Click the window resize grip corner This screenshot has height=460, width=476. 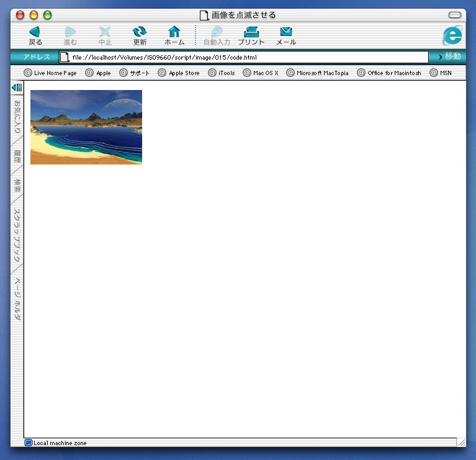(462, 443)
